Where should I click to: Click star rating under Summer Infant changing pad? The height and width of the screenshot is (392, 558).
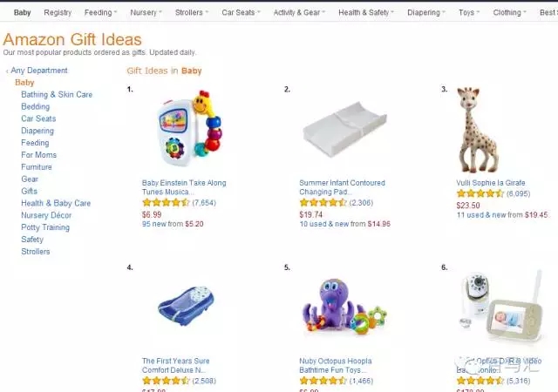coord(323,202)
